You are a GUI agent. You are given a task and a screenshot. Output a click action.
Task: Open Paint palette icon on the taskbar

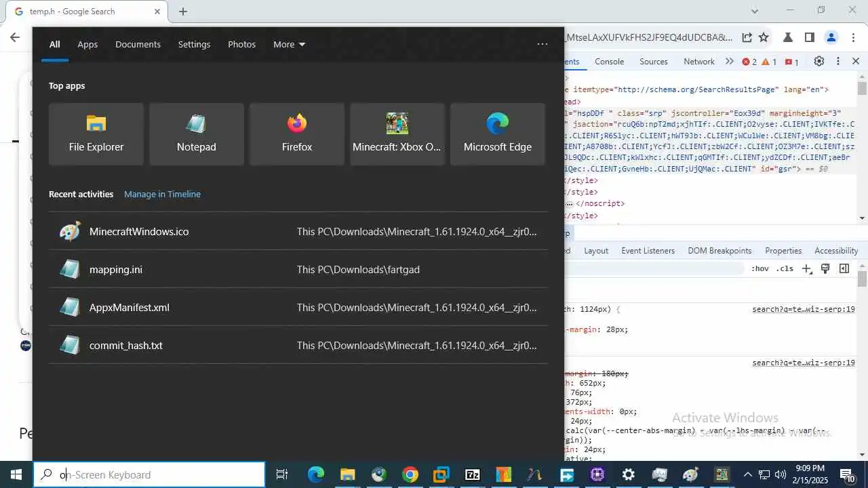(690, 474)
